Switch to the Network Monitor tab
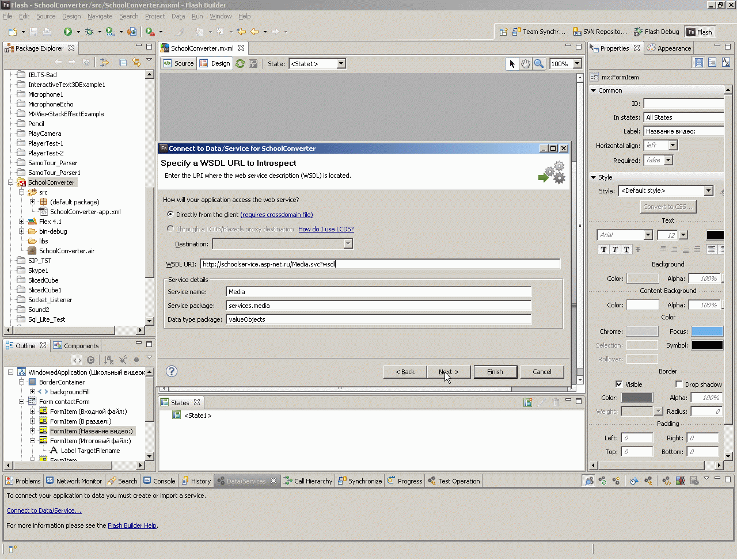737x560 pixels. (x=74, y=481)
